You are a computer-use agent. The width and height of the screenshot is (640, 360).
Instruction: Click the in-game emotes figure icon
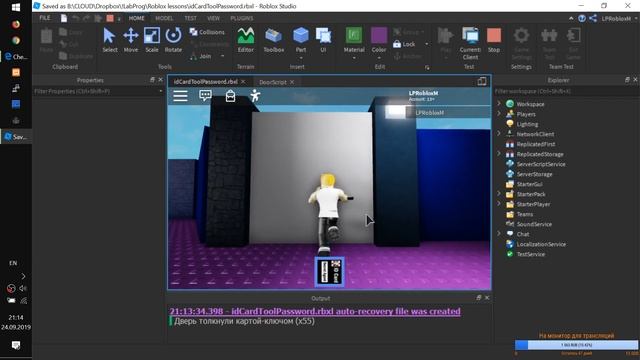click(x=255, y=96)
